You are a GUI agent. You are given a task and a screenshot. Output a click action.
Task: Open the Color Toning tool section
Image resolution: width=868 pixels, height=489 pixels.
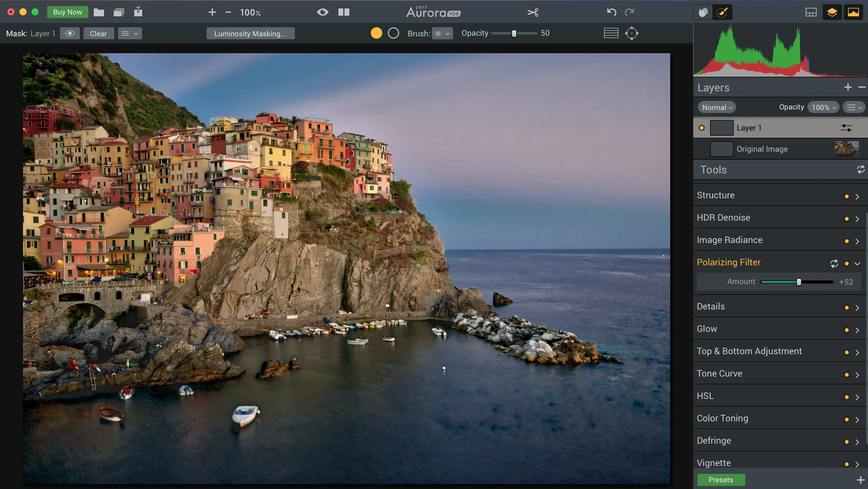[x=723, y=418]
